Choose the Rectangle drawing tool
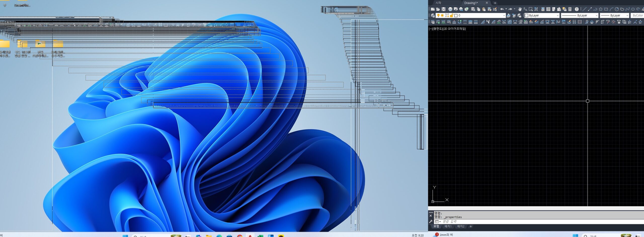This screenshot has width=644, height=237. (606, 9)
